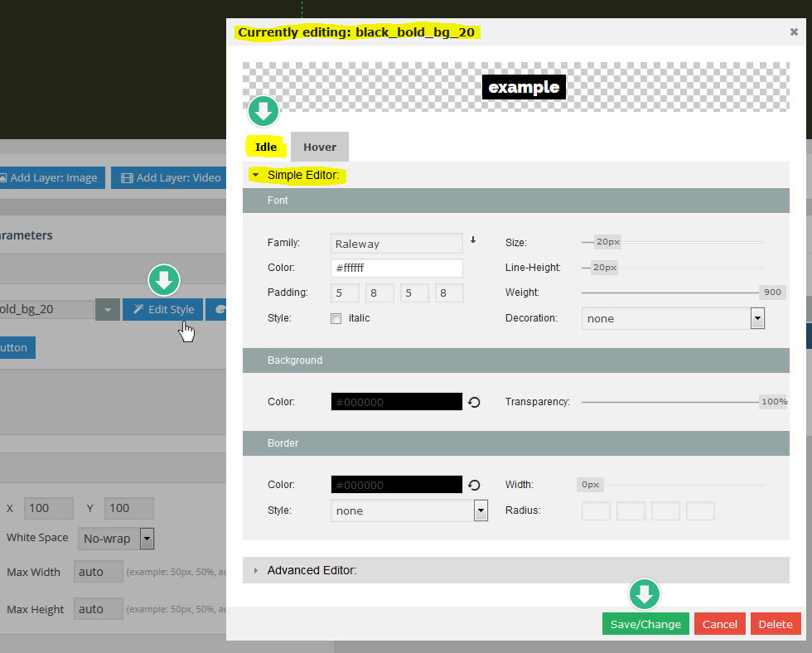The width and height of the screenshot is (812, 653).
Task: Open the Border Style dropdown
Action: coord(409,510)
